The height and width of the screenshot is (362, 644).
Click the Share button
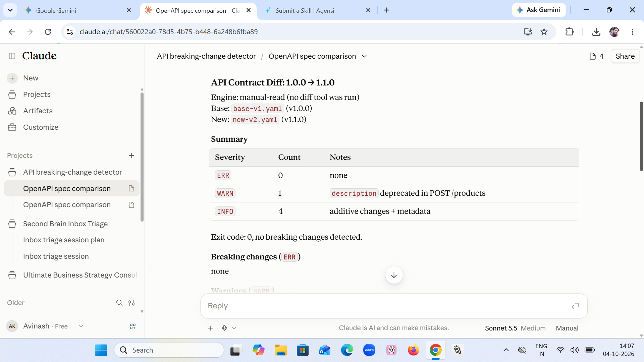tap(625, 56)
